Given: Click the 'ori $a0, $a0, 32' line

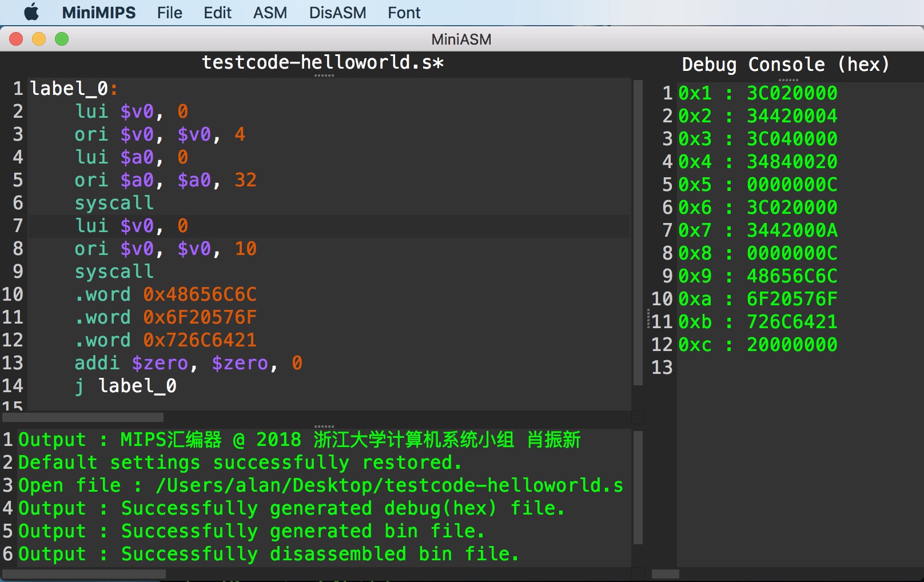Looking at the screenshot, I should point(166,180).
